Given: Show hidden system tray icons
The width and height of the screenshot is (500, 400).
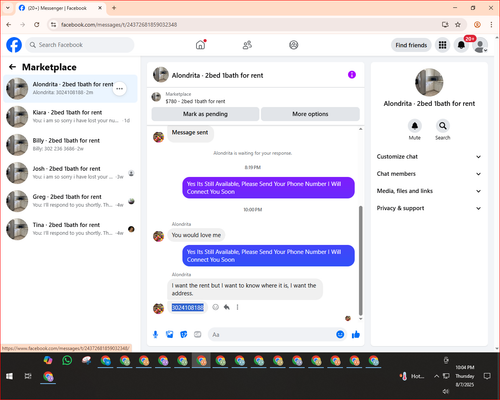Looking at the screenshot, I should click(x=436, y=376).
